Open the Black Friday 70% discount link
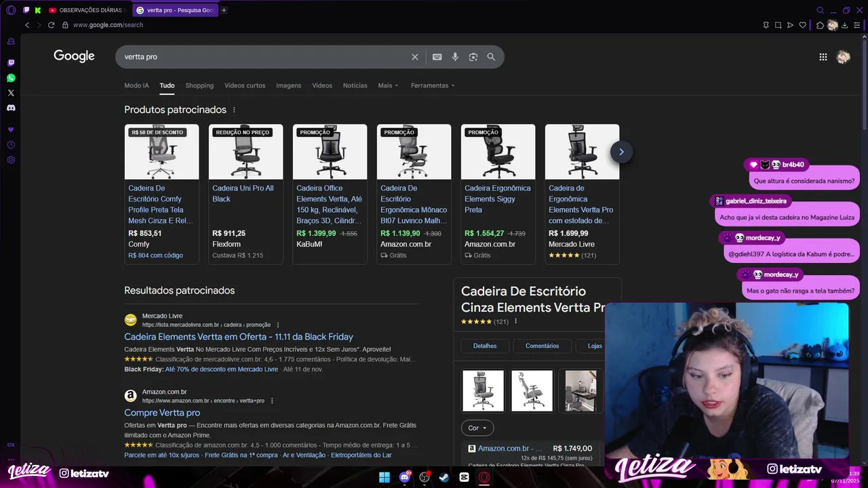The height and width of the screenshot is (488, 868). coord(222,369)
